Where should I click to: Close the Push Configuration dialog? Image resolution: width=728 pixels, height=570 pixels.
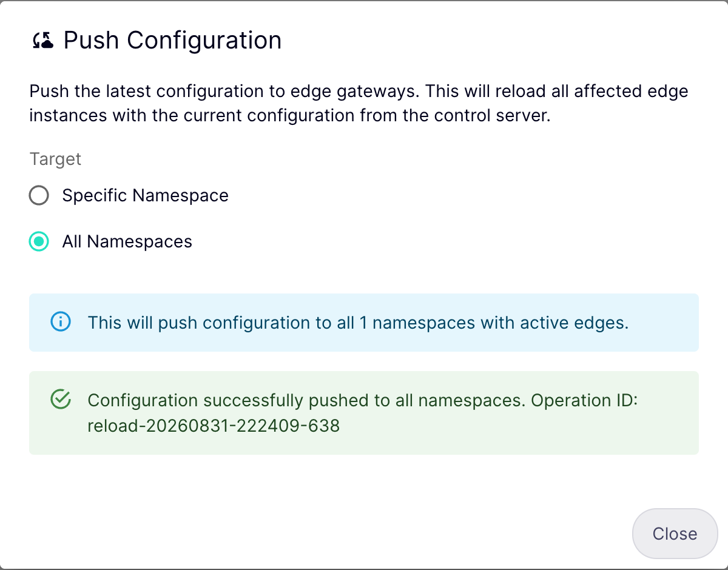pyautogui.click(x=675, y=534)
